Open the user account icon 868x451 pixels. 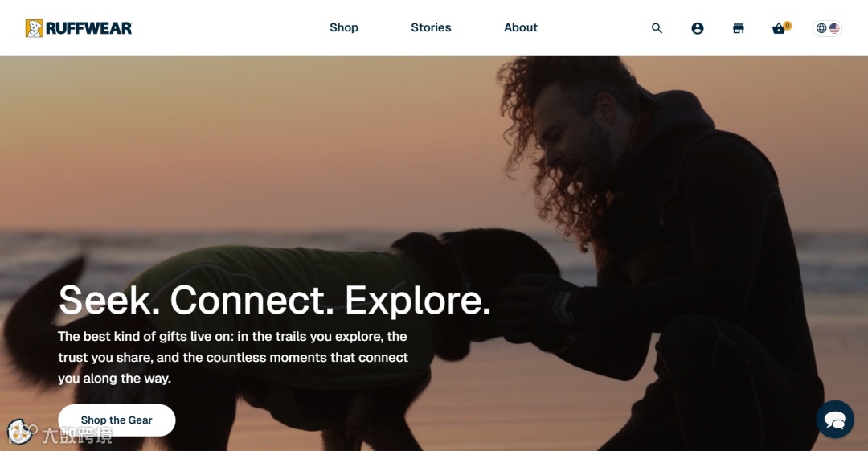698,27
